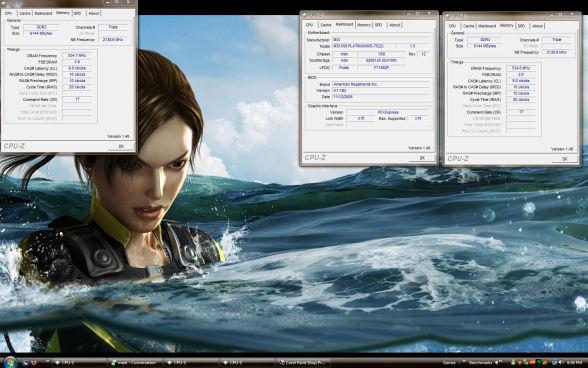Image resolution: width=588 pixels, height=368 pixels.
Task: Click the LPCIO Fintek field
Action: pos(344,68)
